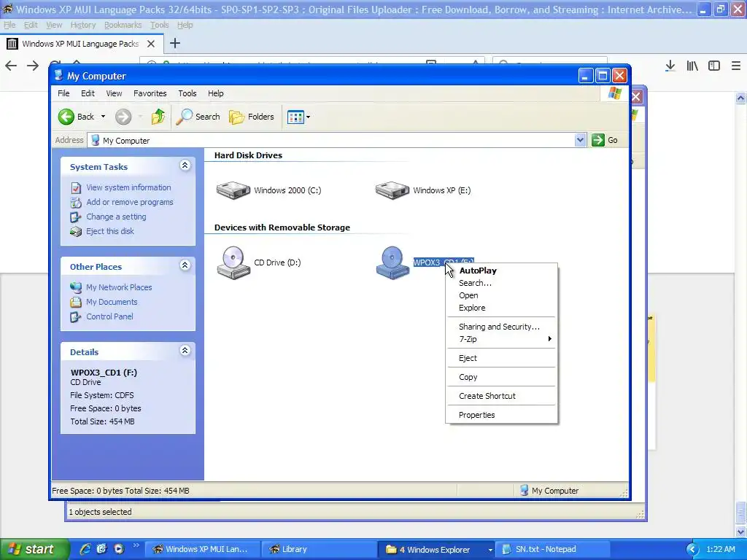Screen dimensions: 747x560
Task: Open the View menu in My Computer
Action: [114, 93]
